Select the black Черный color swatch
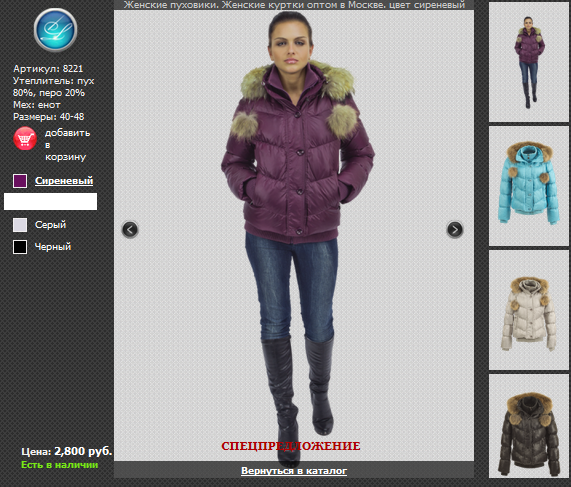 [x=20, y=247]
